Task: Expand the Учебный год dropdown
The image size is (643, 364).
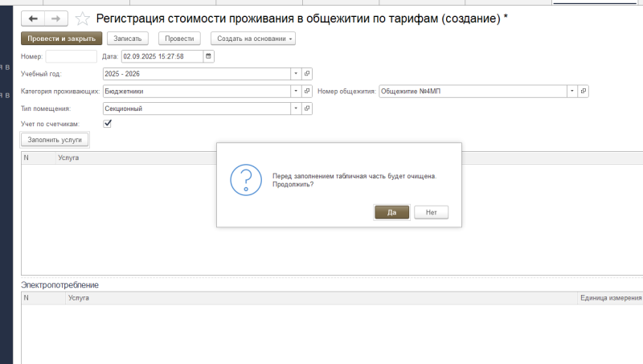Action: click(x=296, y=74)
